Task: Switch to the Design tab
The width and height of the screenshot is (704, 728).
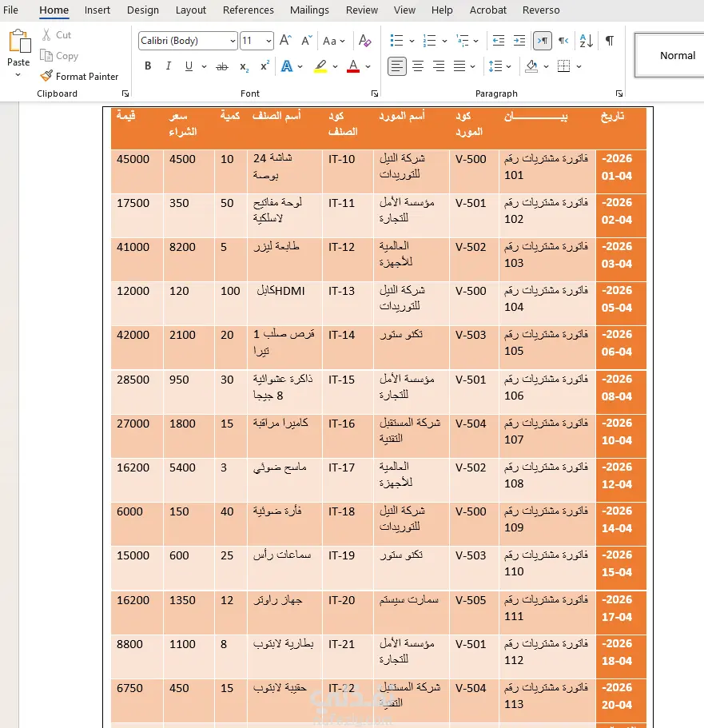Action: (x=142, y=10)
